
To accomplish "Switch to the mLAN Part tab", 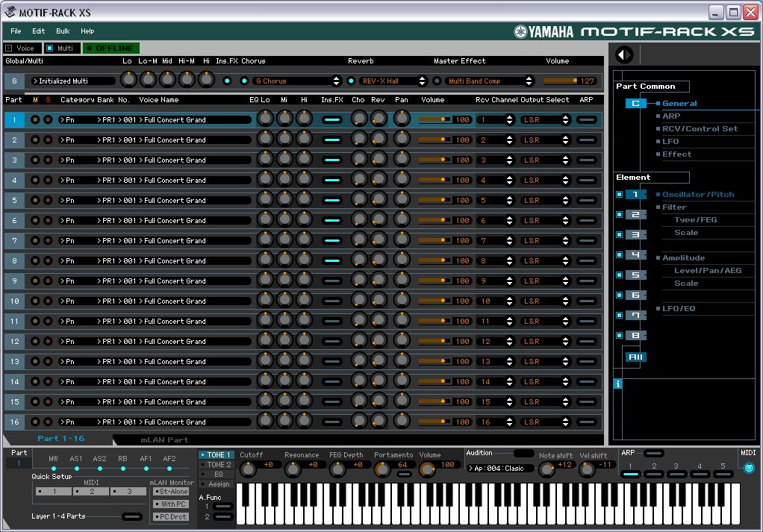I will coord(164,439).
